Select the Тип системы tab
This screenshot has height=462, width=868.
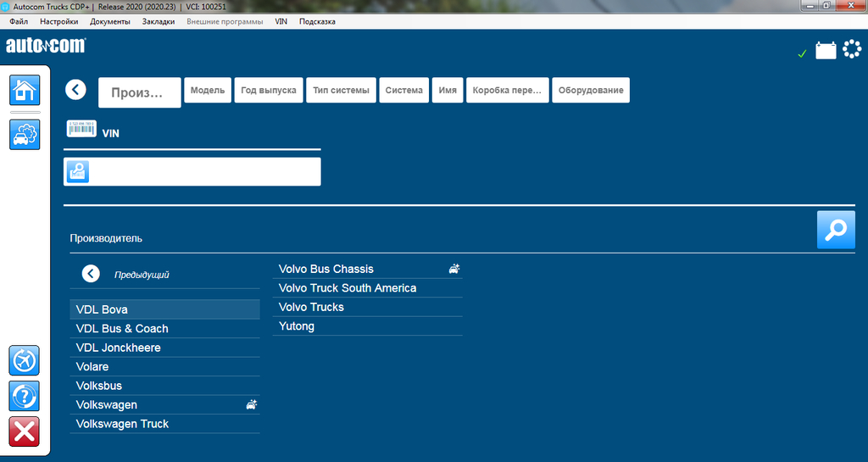pyautogui.click(x=341, y=90)
